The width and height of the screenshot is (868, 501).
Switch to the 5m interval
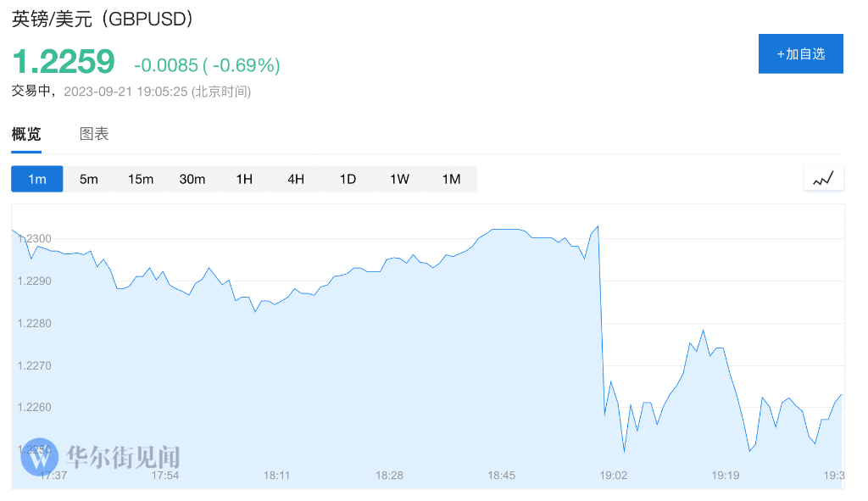coord(89,179)
